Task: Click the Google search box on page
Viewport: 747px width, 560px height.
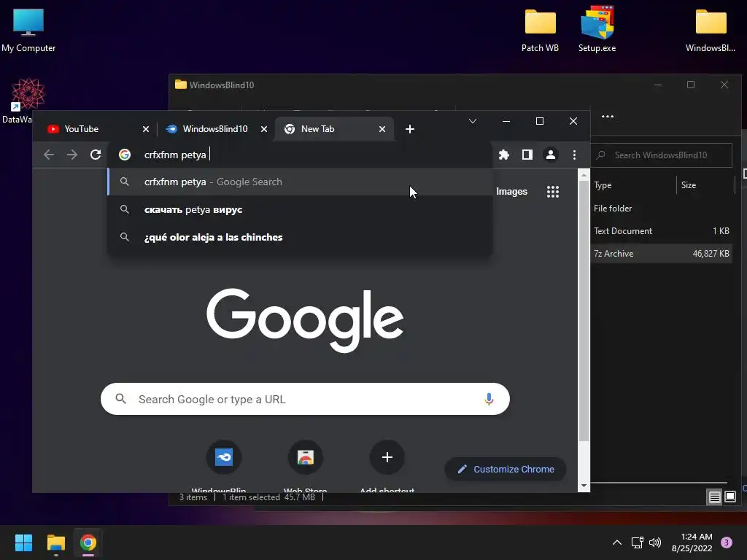Action: [305, 399]
